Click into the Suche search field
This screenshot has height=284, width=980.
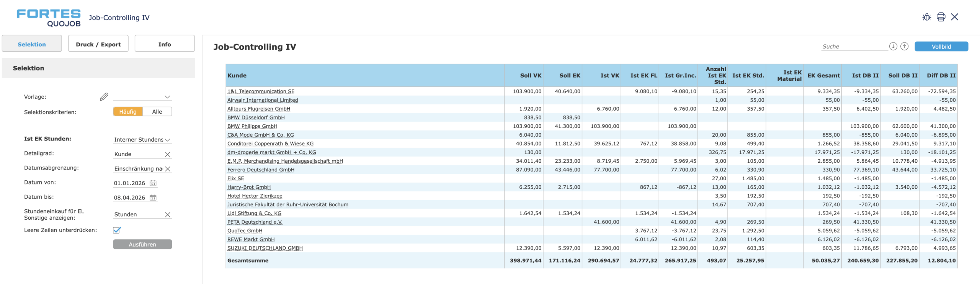(854, 47)
